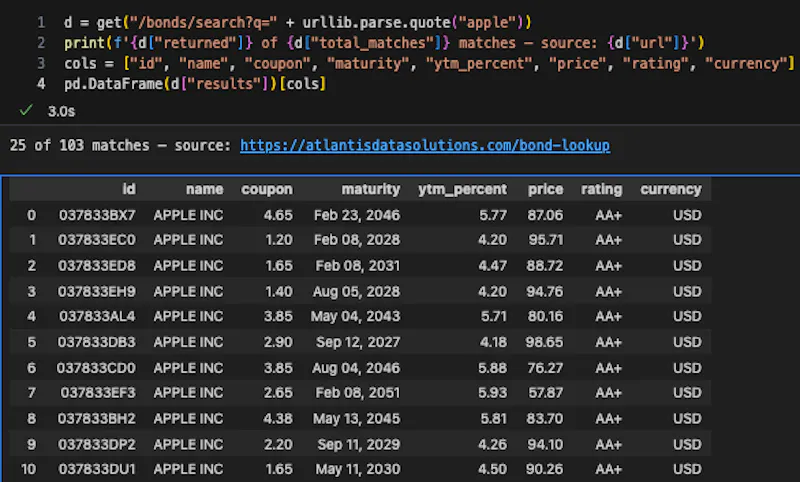800x482 pixels.
Task: Click price value 94.76
Action: (545, 292)
